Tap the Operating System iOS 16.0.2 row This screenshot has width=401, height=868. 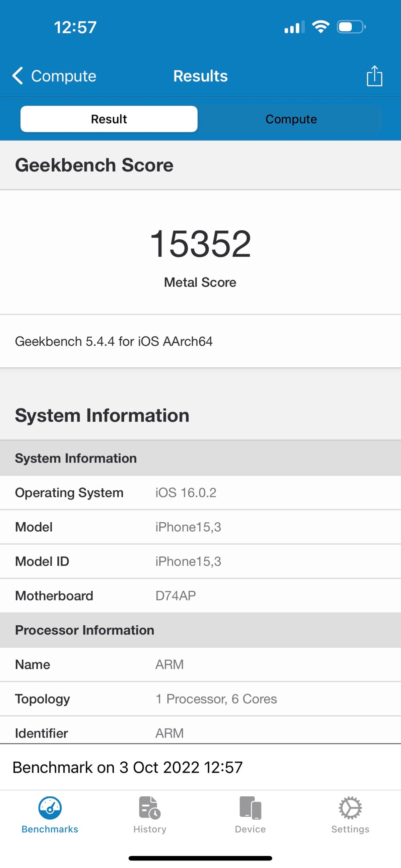[200, 493]
